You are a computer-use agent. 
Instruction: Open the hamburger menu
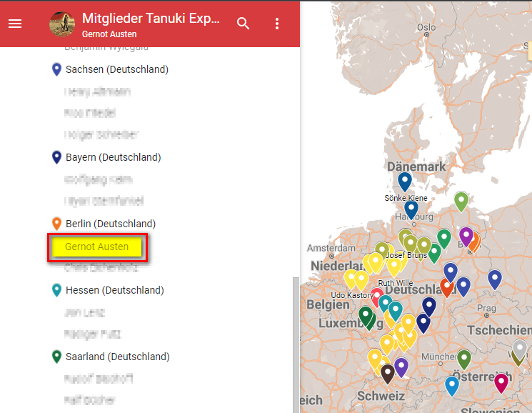click(x=15, y=24)
